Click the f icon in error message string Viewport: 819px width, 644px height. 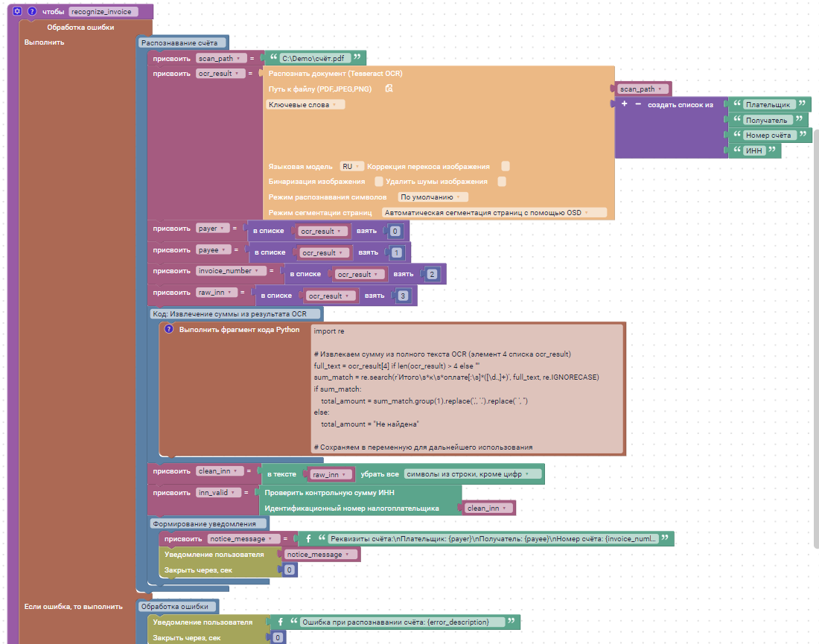pyautogui.click(x=281, y=622)
